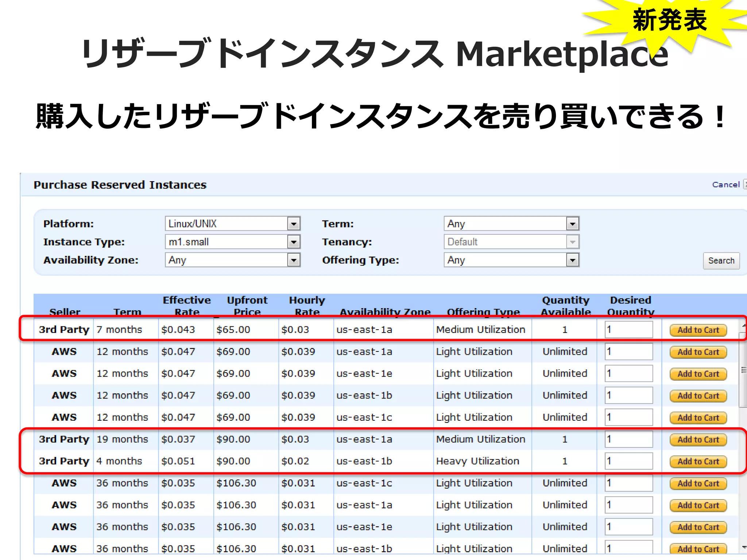The image size is (747, 560).
Task: Select the '7 months' term cell
Action: [126, 330]
